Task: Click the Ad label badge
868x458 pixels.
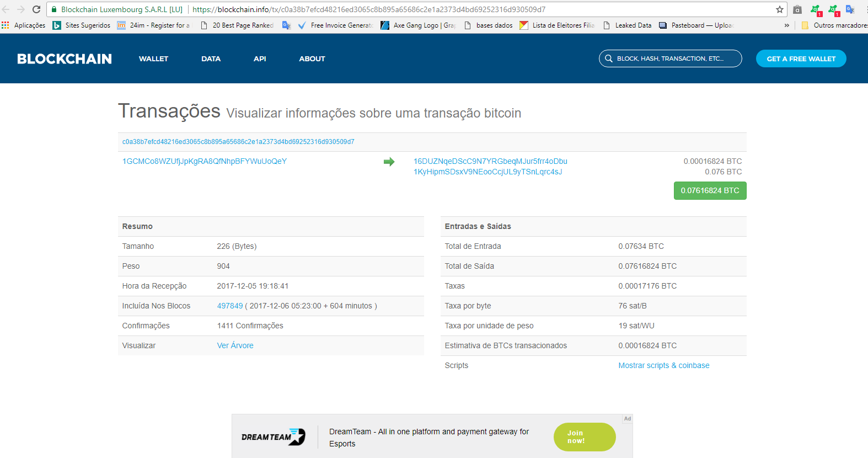Action: coord(628,419)
